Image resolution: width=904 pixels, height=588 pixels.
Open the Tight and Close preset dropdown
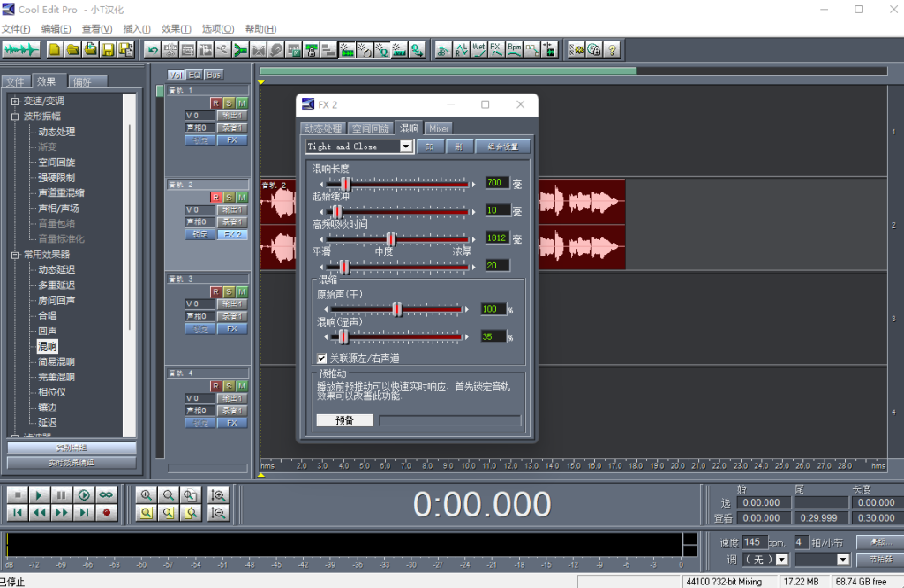coord(406,147)
